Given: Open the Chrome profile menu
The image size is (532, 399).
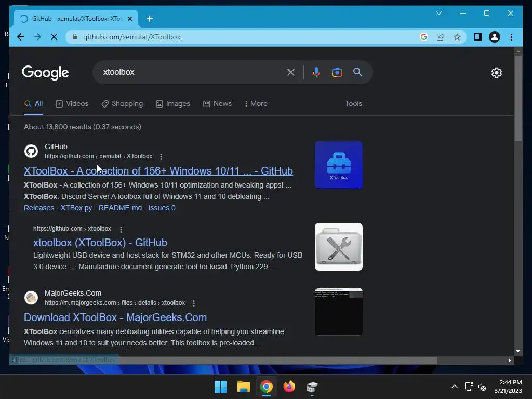Looking at the screenshot, I should pos(495,37).
